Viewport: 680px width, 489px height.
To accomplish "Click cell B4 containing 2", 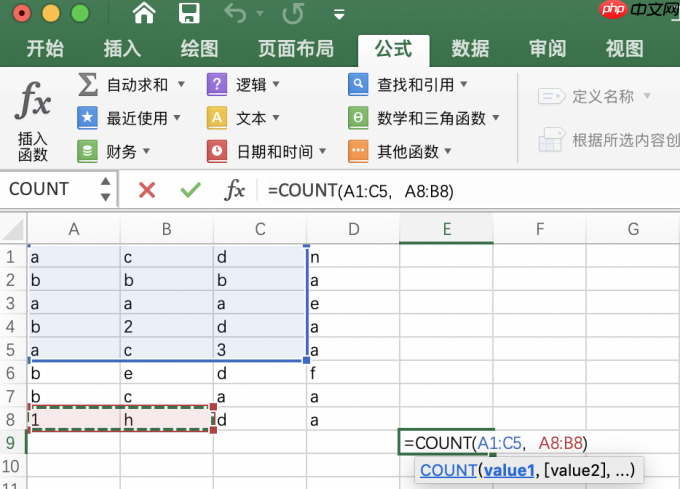I will coord(167,326).
